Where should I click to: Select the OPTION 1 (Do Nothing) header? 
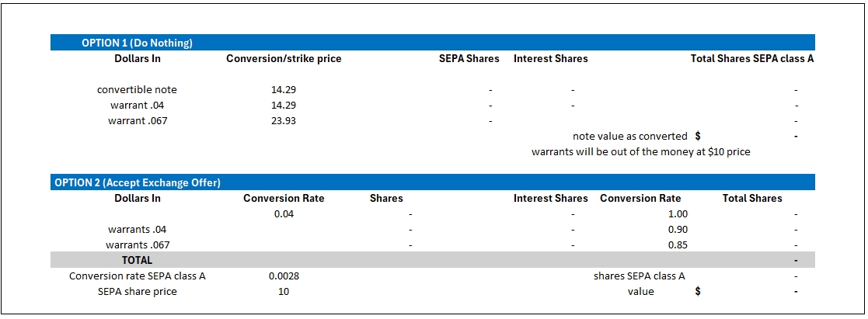click(x=137, y=43)
